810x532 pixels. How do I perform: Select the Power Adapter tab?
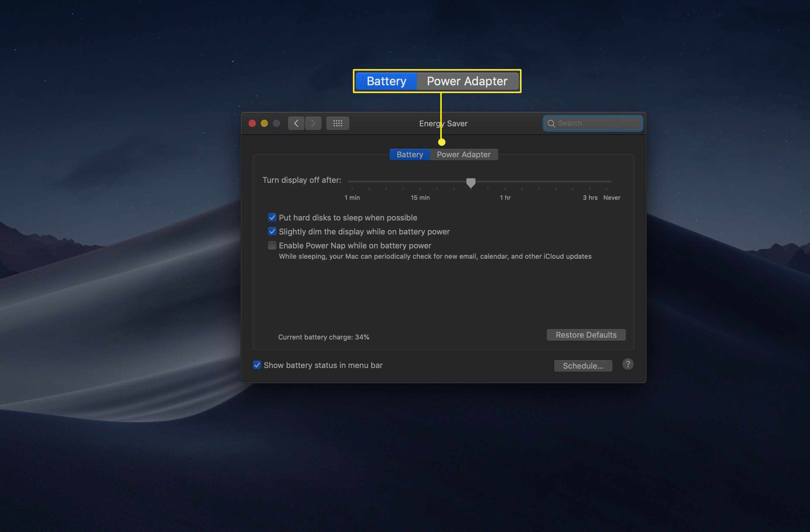coord(463,154)
